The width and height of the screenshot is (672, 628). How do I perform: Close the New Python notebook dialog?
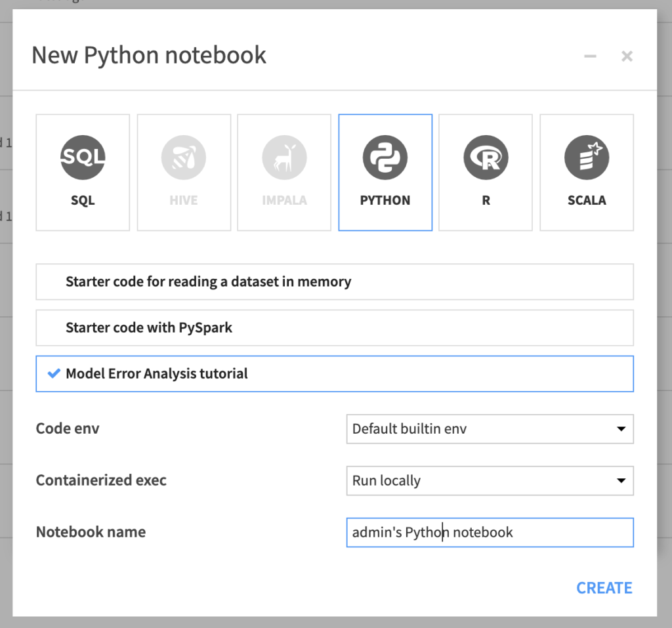pos(627,56)
